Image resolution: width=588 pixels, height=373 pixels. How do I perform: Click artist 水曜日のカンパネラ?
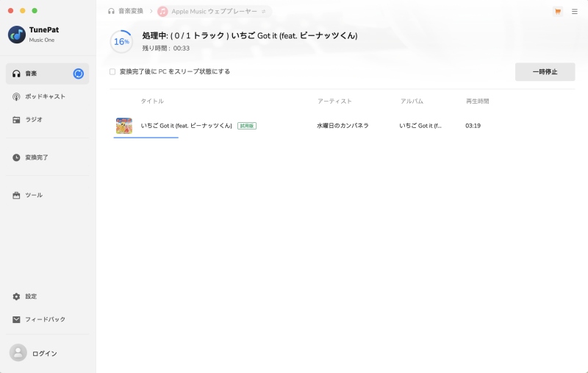[343, 126]
